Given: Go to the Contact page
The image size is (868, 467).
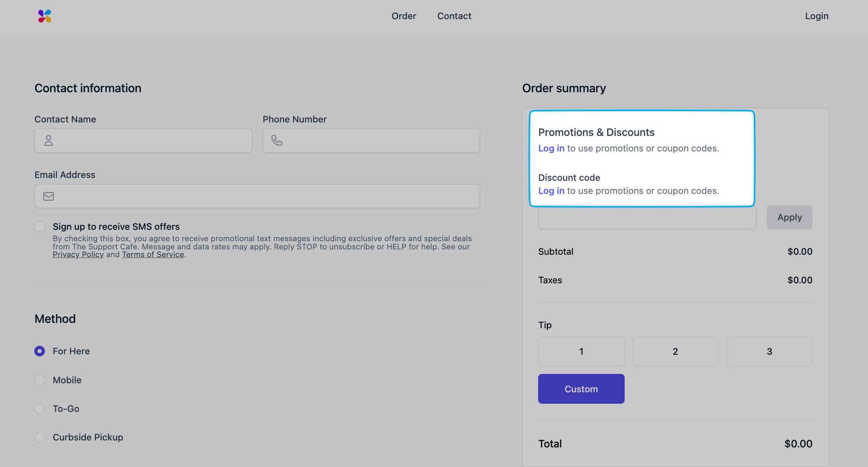Looking at the screenshot, I should pyautogui.click(x=454, y=16).
